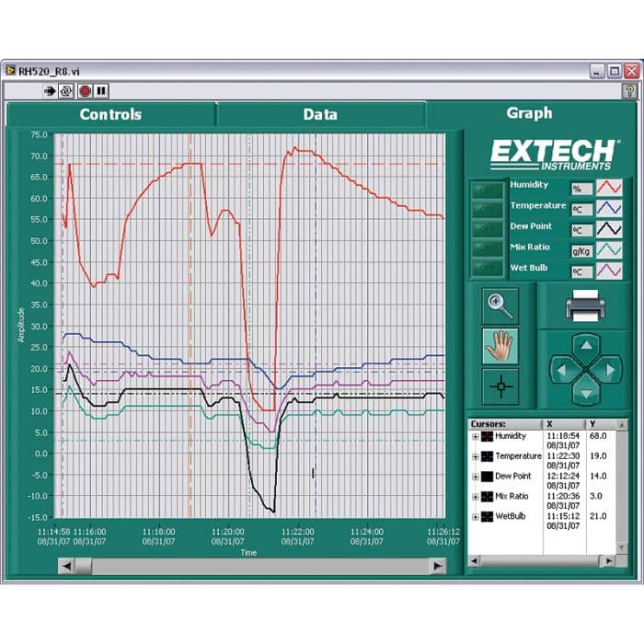Click the Mix Ratio cursor Y value 3.0

coord(596,496)
